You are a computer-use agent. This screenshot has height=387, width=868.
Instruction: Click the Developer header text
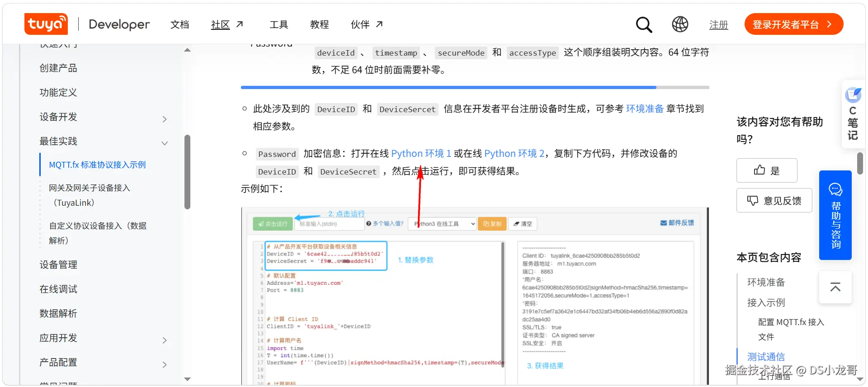119,24
